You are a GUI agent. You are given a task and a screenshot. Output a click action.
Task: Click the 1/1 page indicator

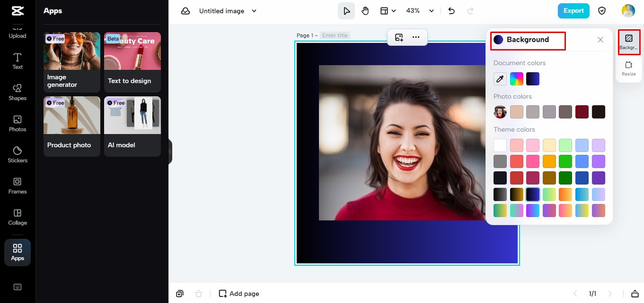coord(593,293)
